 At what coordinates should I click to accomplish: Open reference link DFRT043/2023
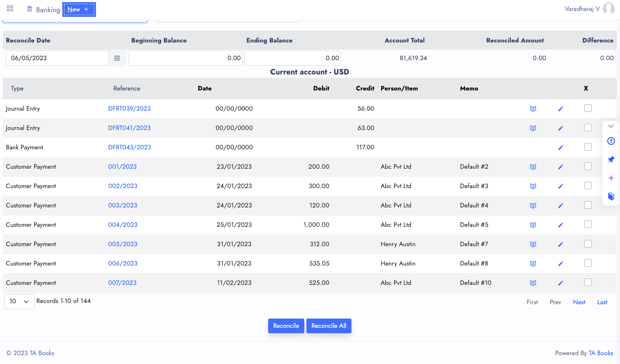[130, 147]
